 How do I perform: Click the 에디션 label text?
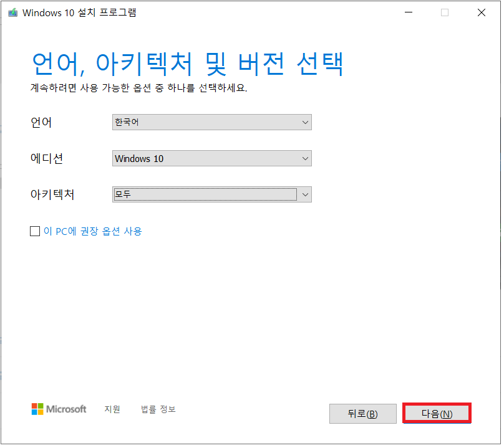tap(47, 160)
